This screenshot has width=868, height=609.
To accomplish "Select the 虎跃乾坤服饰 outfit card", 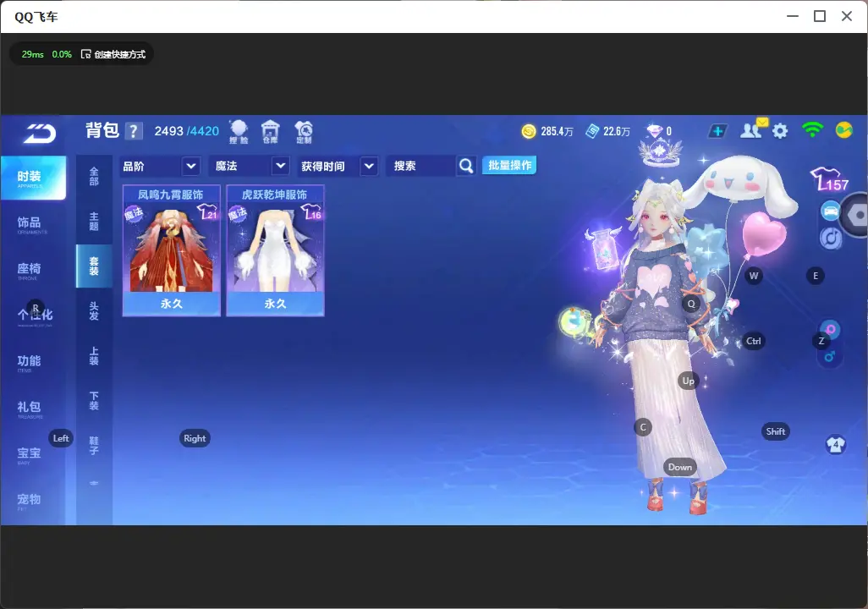I will 275,251.
